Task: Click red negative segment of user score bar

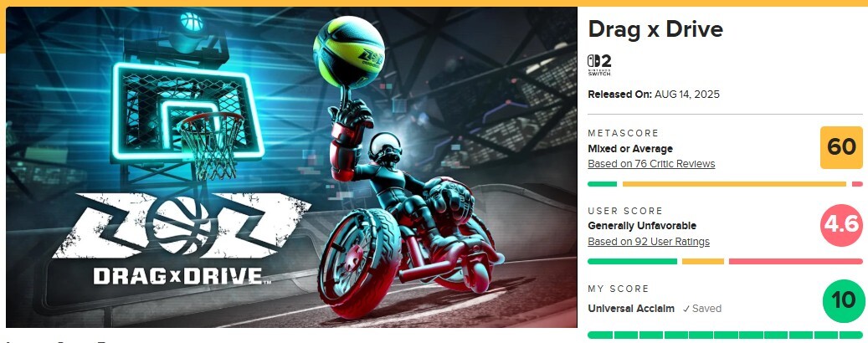Action: (796, 262)
